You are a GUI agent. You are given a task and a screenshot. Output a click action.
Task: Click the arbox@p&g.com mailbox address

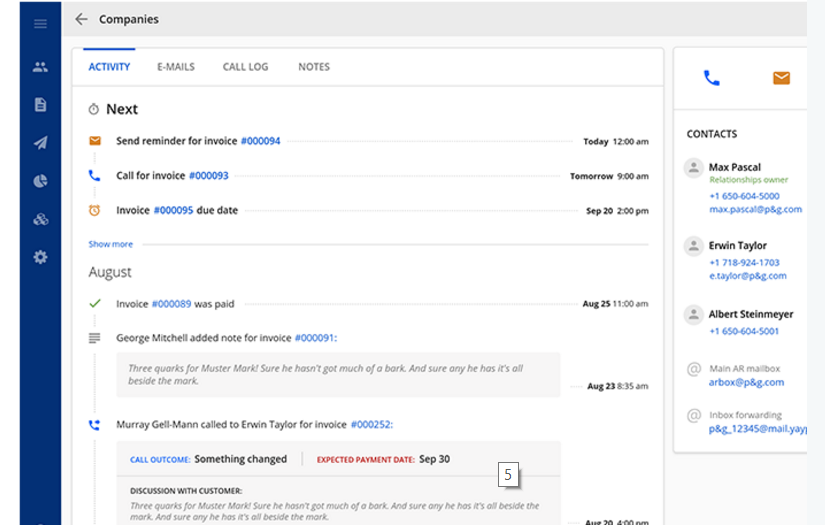coord(746,382)
